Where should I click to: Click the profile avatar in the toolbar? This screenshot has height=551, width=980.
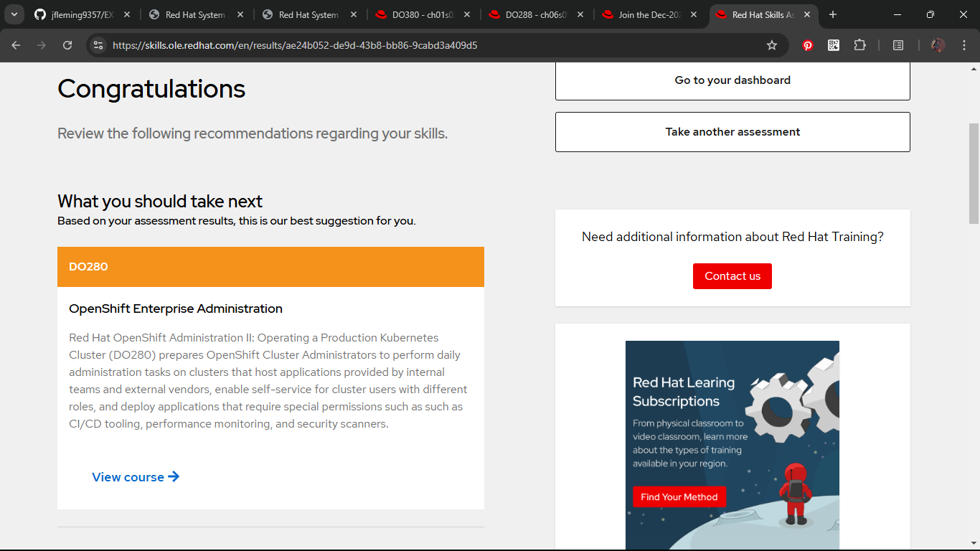[937, 44]
